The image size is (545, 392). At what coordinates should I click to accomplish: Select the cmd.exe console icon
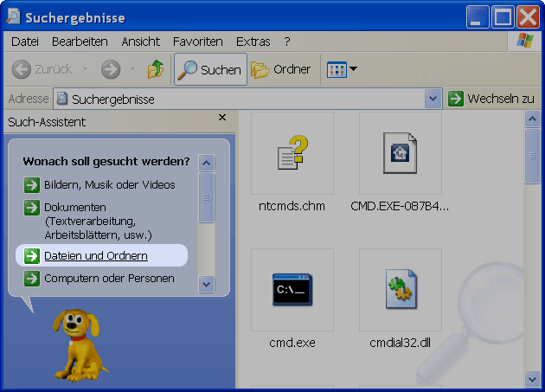292,290
